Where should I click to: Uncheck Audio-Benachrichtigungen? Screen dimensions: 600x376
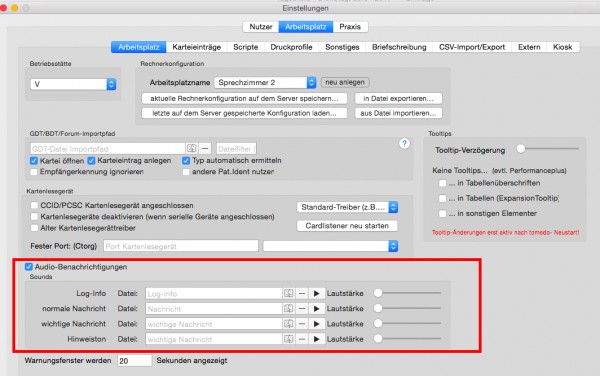[x=29, y=267]
